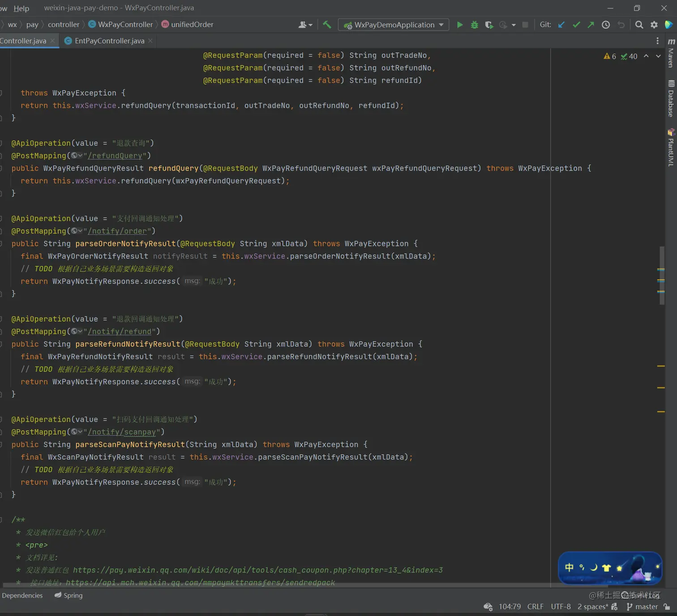Open Search Everywhere magnifier icon

(639, 25)
